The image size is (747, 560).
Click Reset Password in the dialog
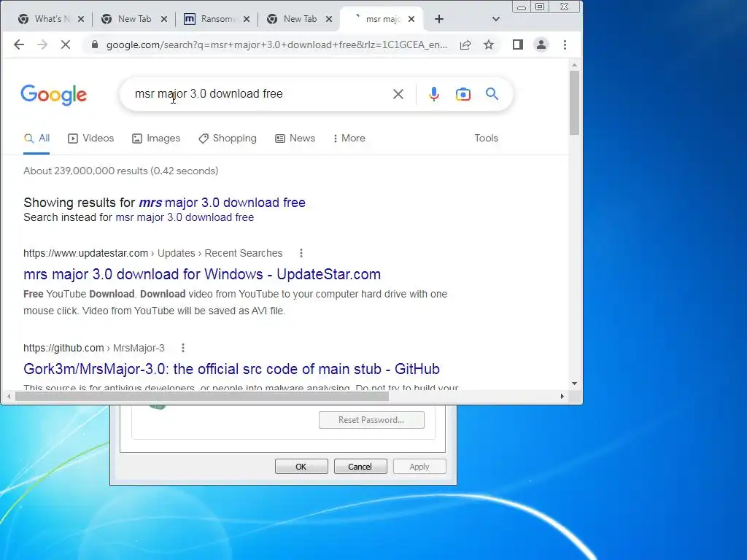[x=371, y=420]
